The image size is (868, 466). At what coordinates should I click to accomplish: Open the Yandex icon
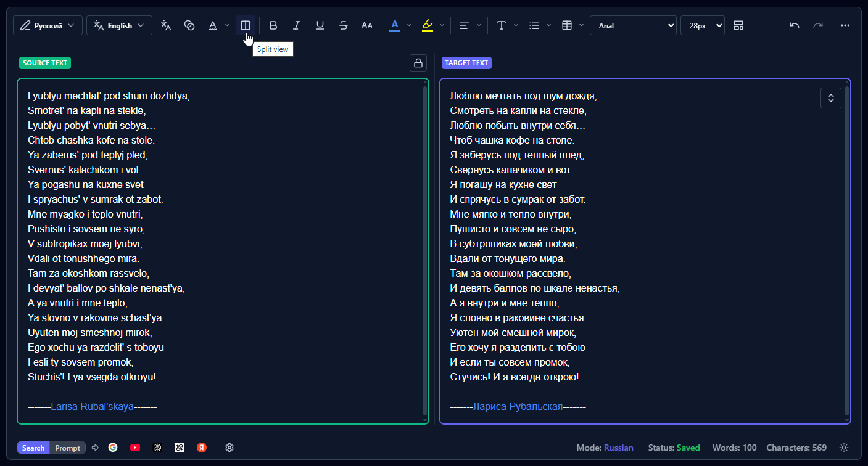point(202,448)
